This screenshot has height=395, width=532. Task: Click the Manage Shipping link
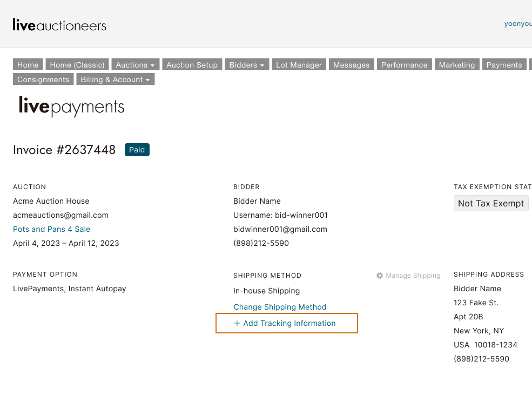pyautogui.click(x=413, y=276)
